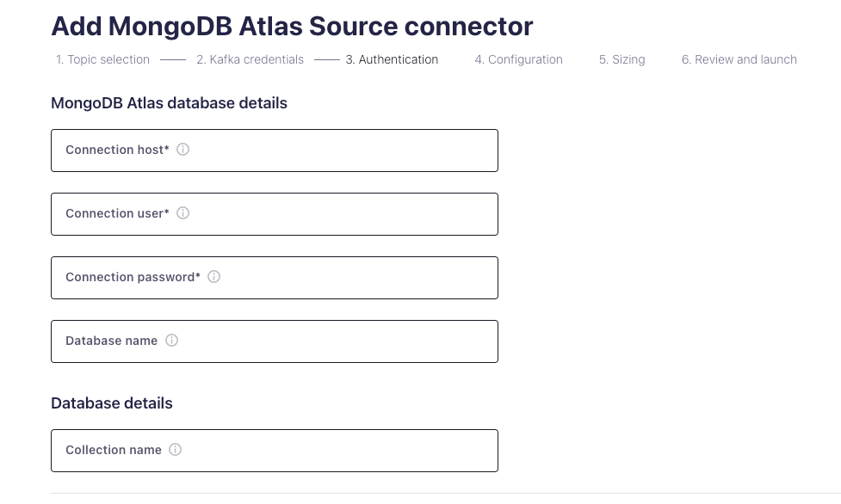841x504 pixels.
Task: Go to the Topic selection step
Action: click(102, 59)
